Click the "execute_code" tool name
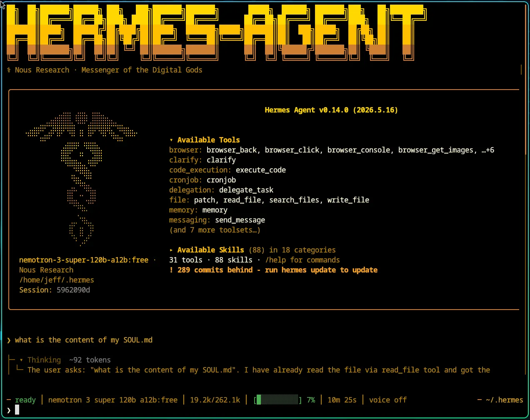This screenshot has height=420, width=530. (x=261, y=170)
